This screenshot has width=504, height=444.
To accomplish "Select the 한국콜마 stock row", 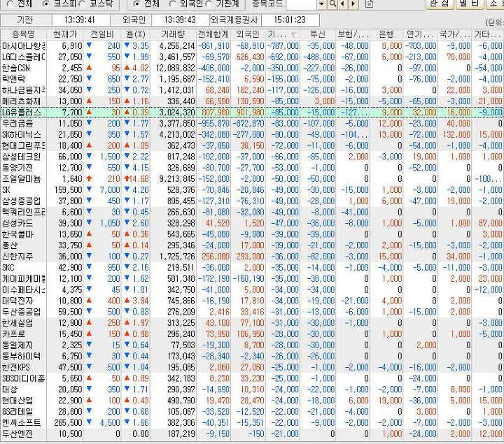I will 252,234.
